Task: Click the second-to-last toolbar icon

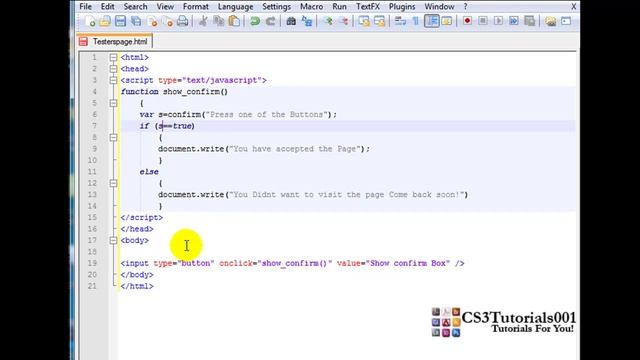Action: coord(551,21)
